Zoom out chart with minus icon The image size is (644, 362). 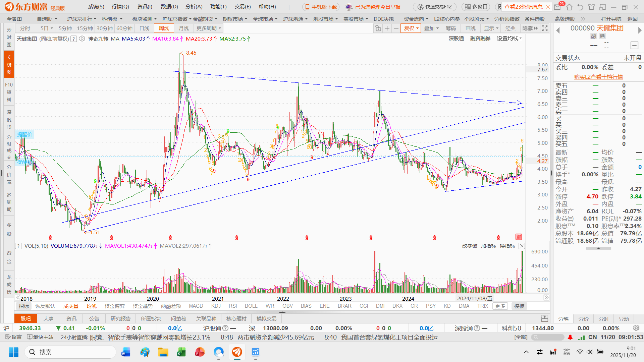(396, 28)
